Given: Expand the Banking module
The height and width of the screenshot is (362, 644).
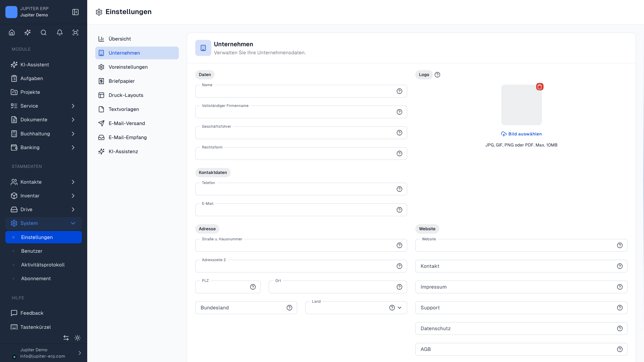Looking at the screenshot, I should 44,147.
